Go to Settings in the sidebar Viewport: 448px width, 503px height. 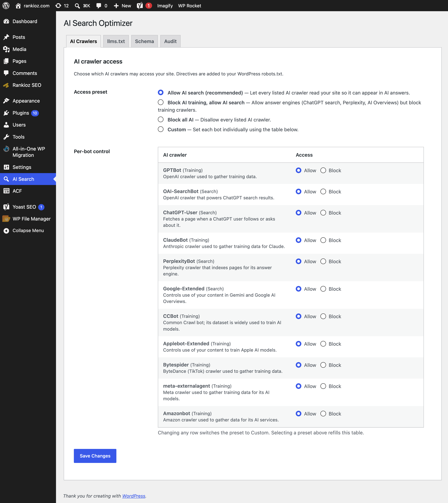point(28,167)
